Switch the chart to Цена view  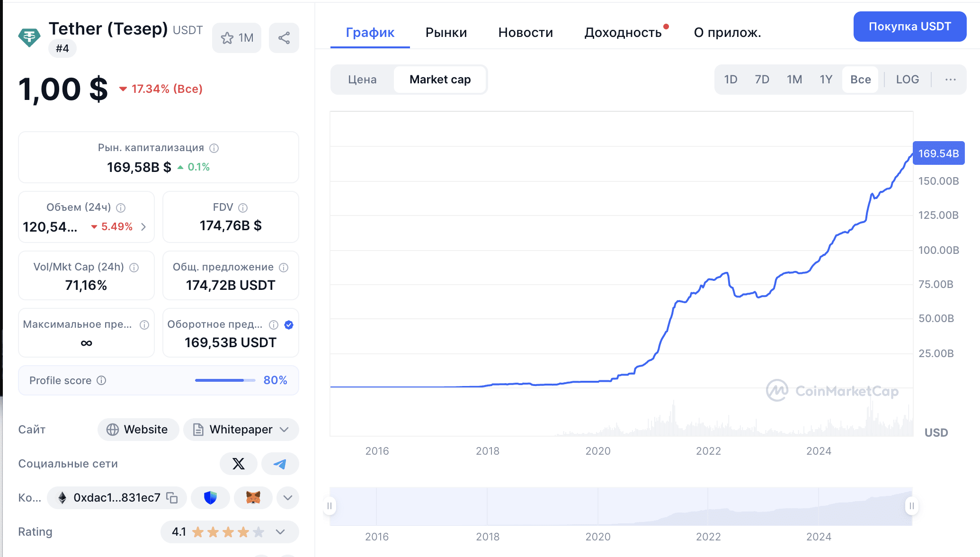pos(362,80)
